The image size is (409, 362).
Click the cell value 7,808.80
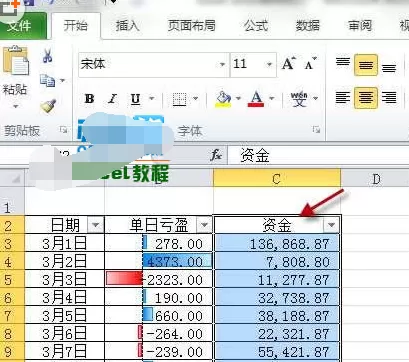tap(298, 262)
